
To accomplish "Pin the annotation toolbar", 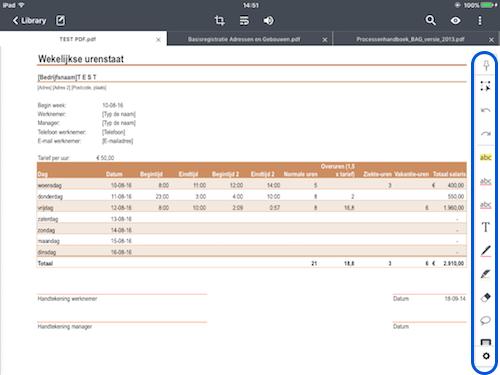I will [x=486, y=65].
